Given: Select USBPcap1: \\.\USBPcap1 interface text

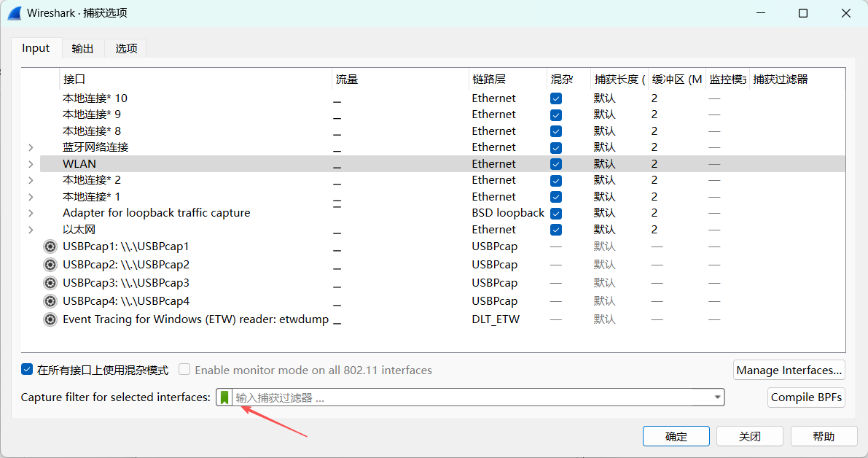Looking at the screenshot, I should pos(125,247).
